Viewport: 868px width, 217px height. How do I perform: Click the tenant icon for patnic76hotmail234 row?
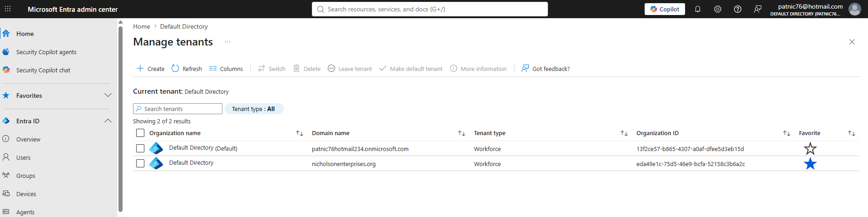(156, 148)
